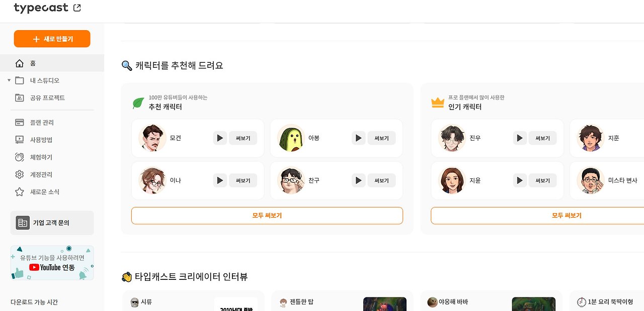Select the 체험하기 hands icon
The width and height of the screenshot is (644, 311).
pyautogui.click(x=19, y=157)
